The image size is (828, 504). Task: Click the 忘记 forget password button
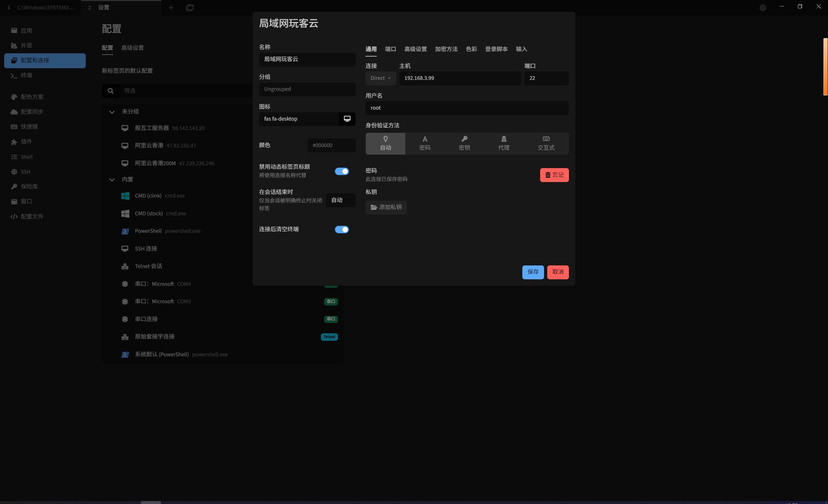coord(554,175)
